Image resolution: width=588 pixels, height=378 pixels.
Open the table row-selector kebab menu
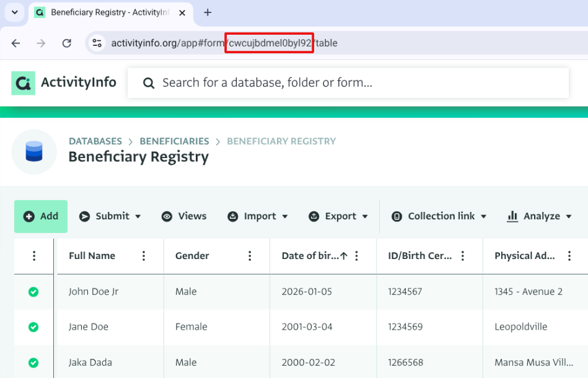pos(34,256)
